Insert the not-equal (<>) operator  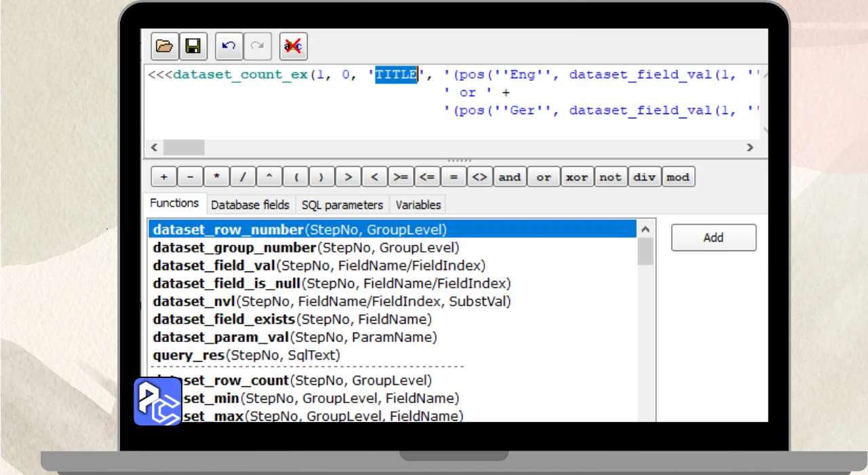(x=479, y=177)
